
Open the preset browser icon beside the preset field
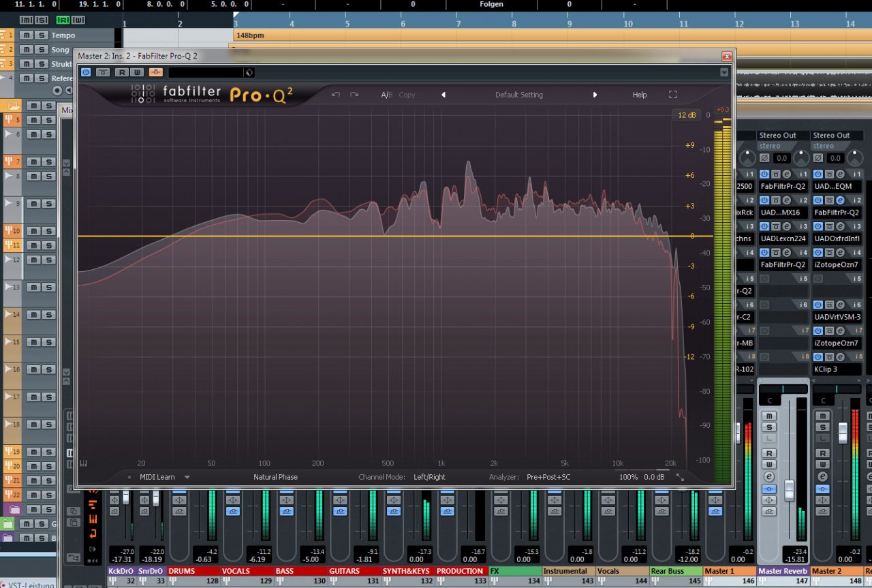click(x=249, y=72)
